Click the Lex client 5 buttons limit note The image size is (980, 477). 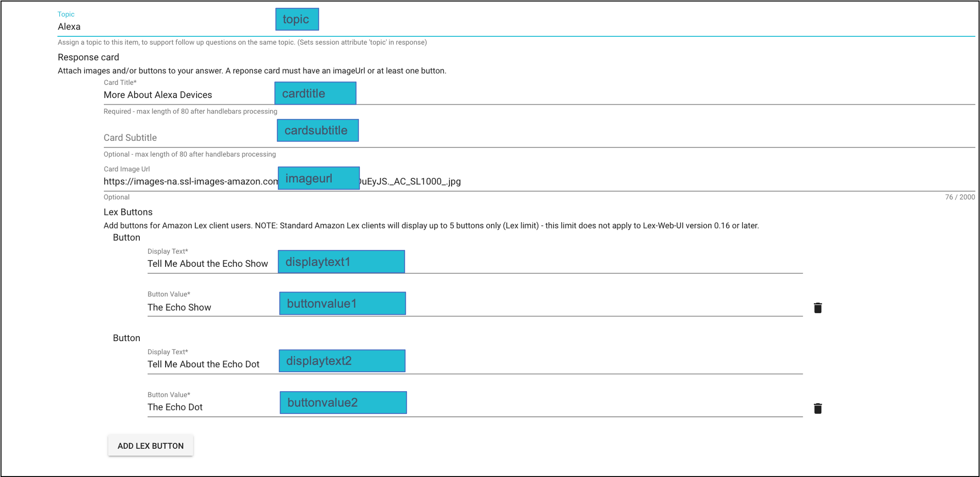431,226
